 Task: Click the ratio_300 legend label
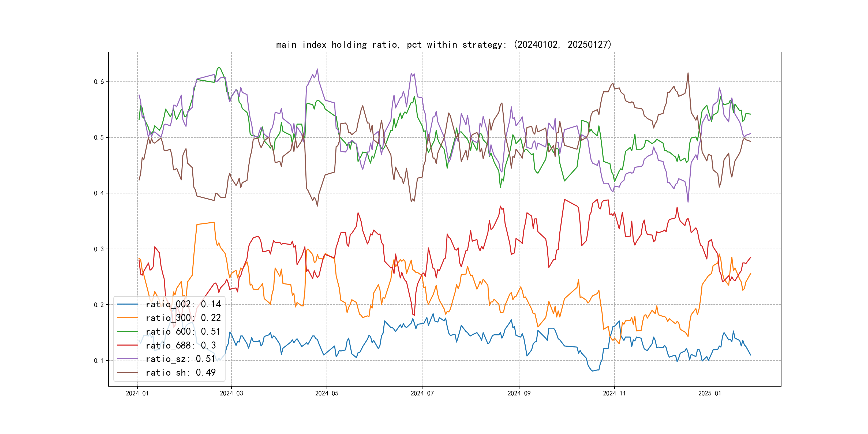pos(183,318)
